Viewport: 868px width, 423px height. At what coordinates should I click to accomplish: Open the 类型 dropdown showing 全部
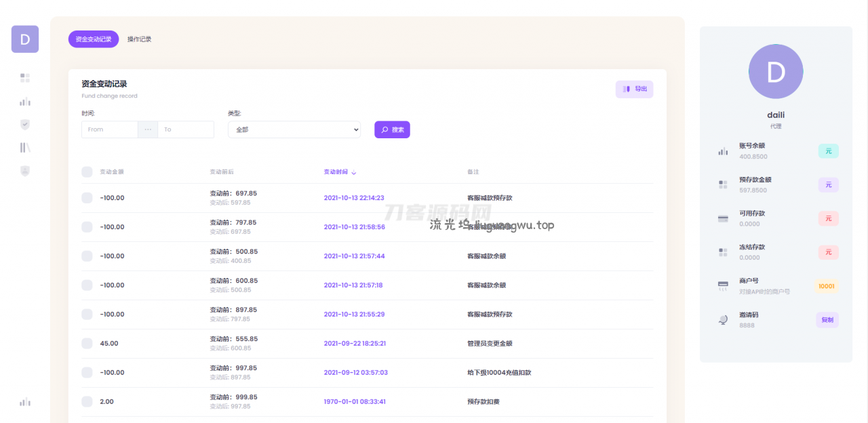coord(294,129)
